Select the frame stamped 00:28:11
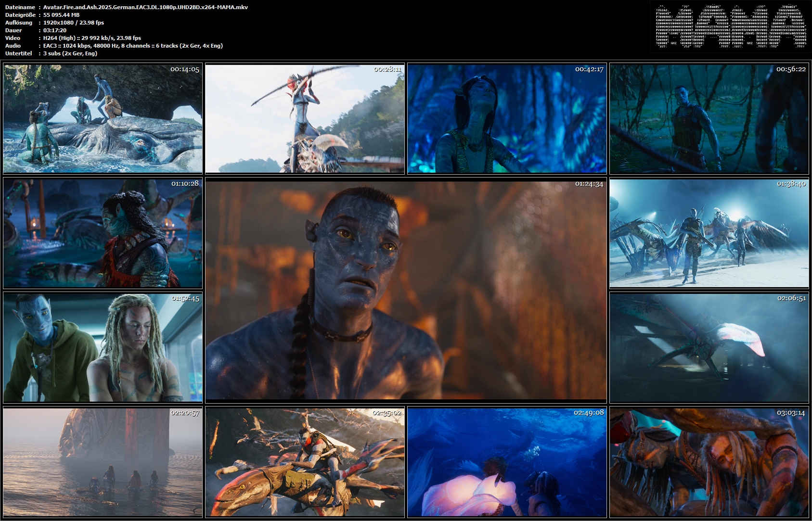The image size is (812, 521). (x=305, y=118)
